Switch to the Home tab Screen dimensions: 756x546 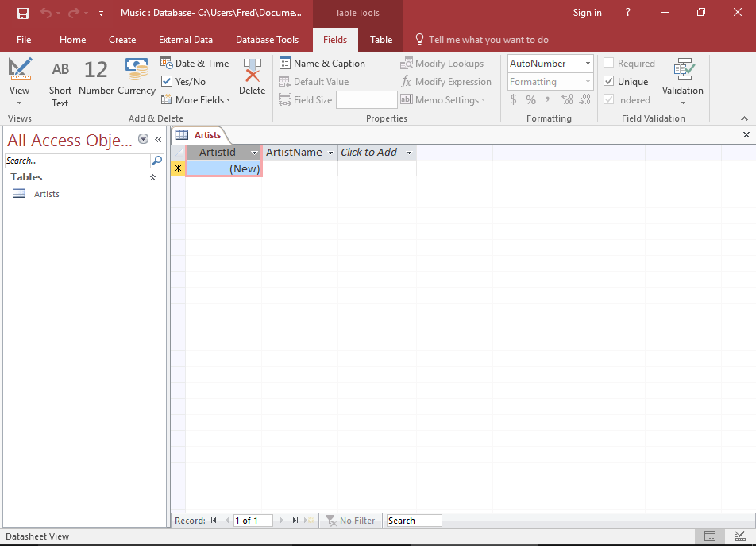(x=73, y=40)
